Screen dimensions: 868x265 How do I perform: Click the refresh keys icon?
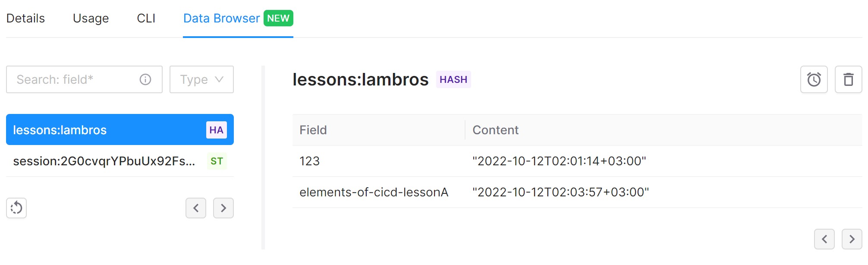[16, 208]
